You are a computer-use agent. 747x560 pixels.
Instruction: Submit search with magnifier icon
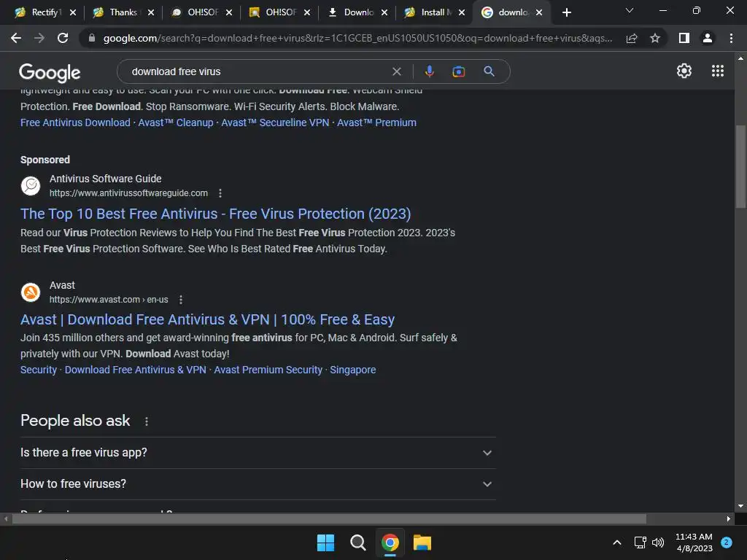pos(489,71)
